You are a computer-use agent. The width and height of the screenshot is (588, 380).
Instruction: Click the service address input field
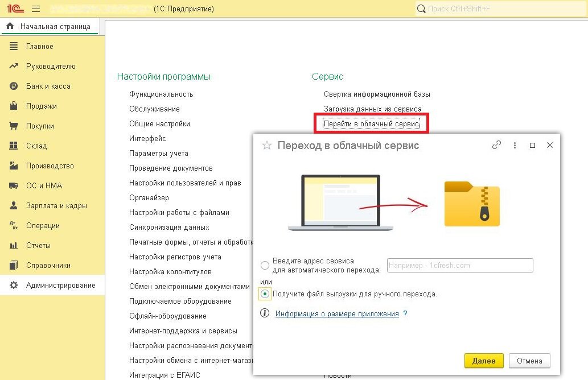coord(460,265)
